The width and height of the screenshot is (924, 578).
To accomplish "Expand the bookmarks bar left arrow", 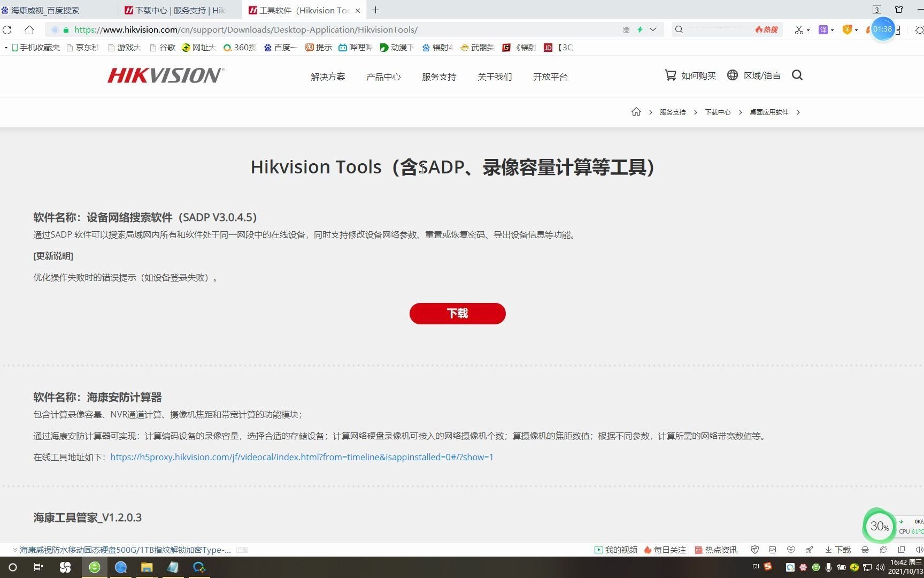I will [5, 48].
